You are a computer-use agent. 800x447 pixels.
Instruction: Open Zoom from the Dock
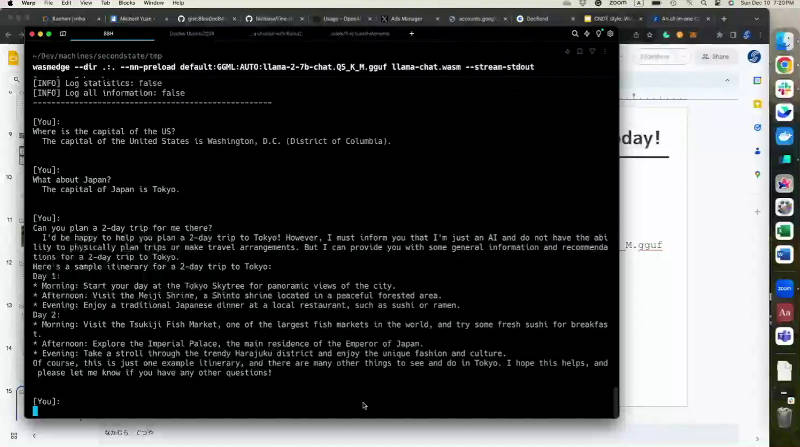coord(785,288)
